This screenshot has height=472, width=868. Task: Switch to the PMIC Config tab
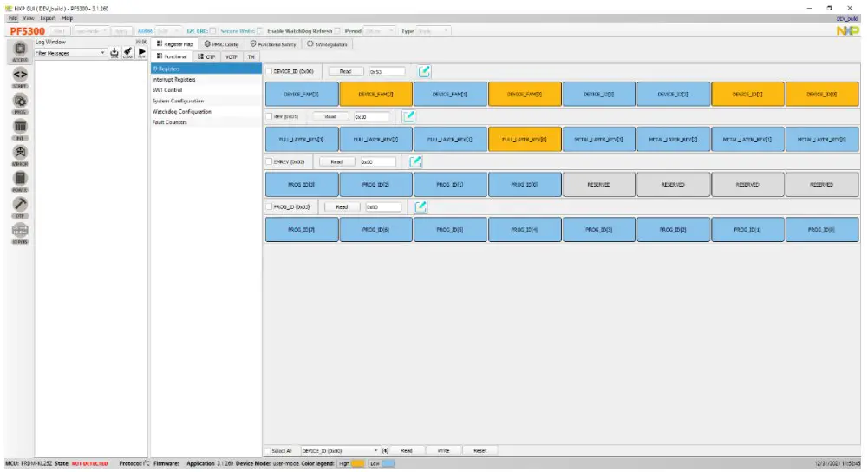coord(221,43)
